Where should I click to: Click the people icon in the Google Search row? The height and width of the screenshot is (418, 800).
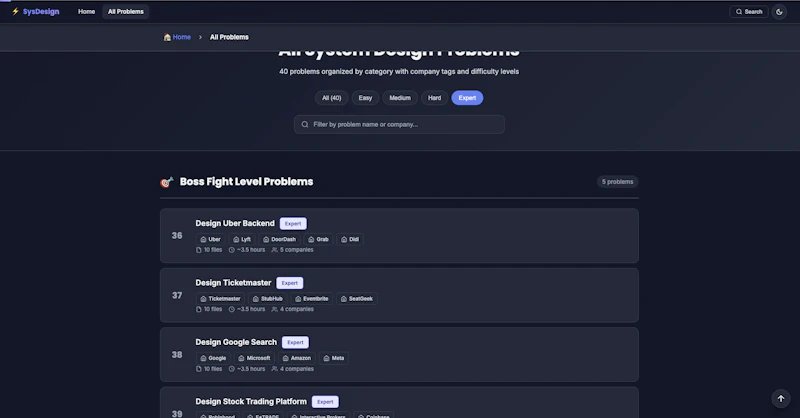coord(274,369)
